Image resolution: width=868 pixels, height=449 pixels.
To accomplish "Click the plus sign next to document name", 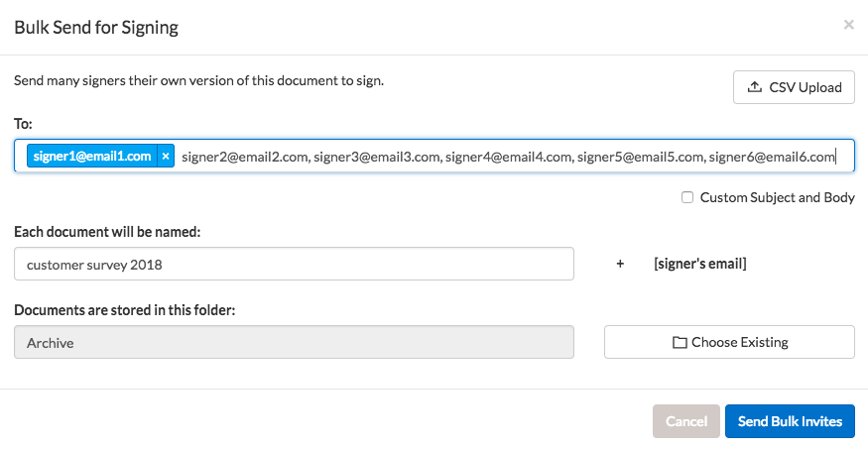I will pos(621,265).
